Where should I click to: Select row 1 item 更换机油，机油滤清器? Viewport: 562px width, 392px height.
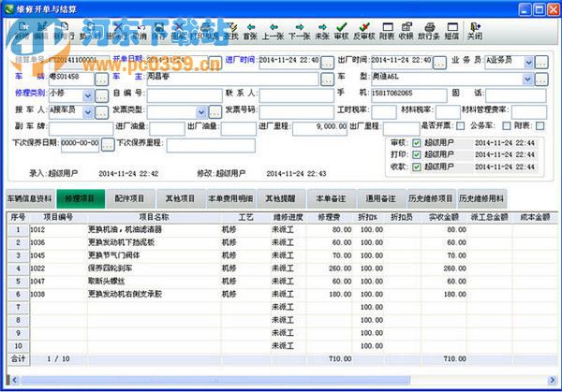click(x=126, y=229)
